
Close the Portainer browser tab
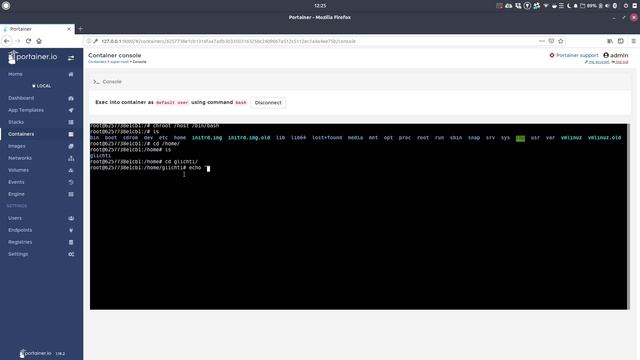[x=69, y=29]
